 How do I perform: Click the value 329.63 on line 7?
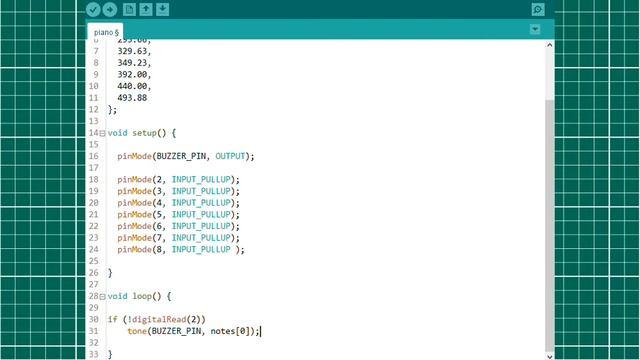coord(132,51)
